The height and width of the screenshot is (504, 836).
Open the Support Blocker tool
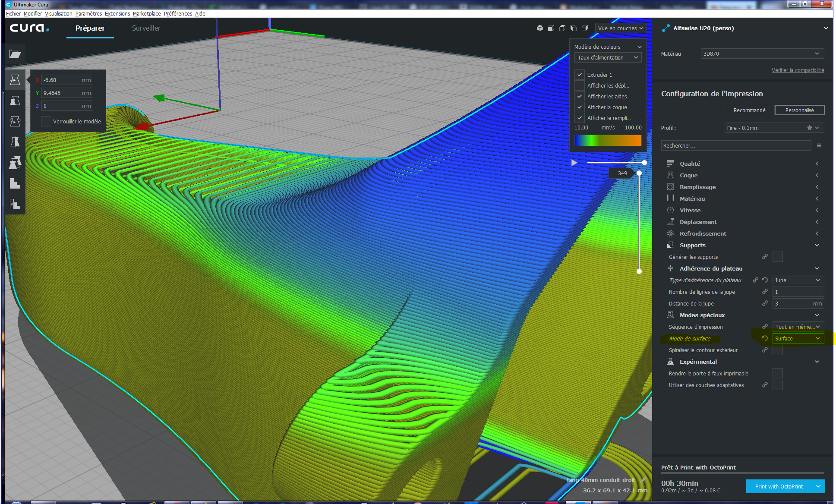pyautogui.click(x=15, y=204)
